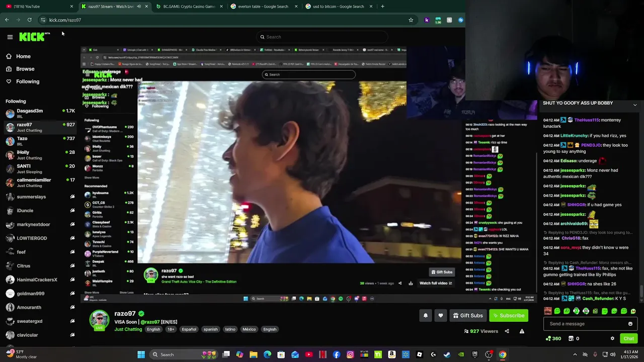Open iHolly channel in the following list

point(40,155)
